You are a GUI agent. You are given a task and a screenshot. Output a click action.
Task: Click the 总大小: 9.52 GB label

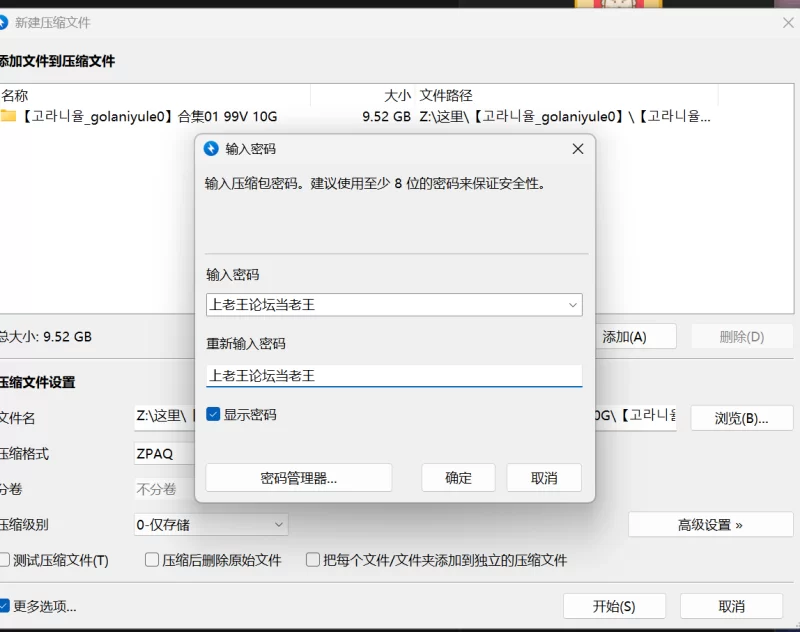point(46,337)
